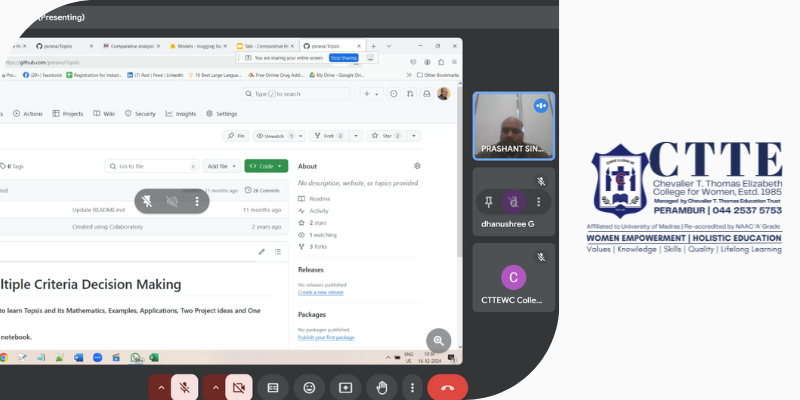This screenshot has height=400, width=800.
Task: Pin the dhanushree G tile
Action: click(x=488, y=202)
